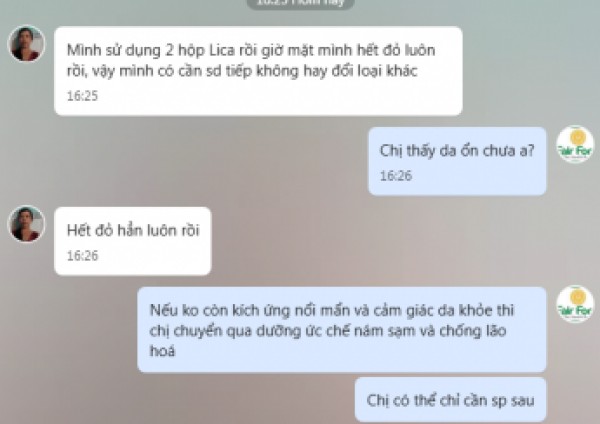
Task: Click the word "hoá" ending the long reply
Action: coord(162,351)
